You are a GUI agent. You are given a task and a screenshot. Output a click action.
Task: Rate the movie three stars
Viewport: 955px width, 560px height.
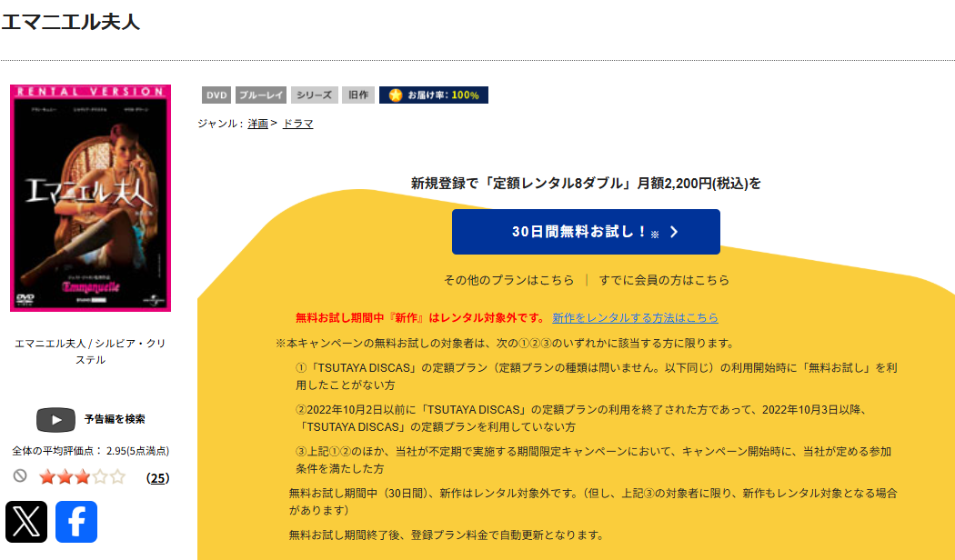[x=82, y=477]
